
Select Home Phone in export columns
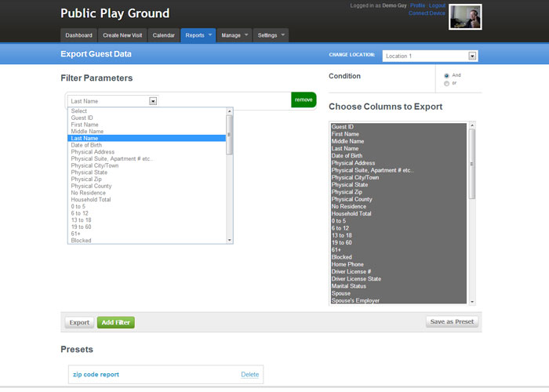(398, 264)
